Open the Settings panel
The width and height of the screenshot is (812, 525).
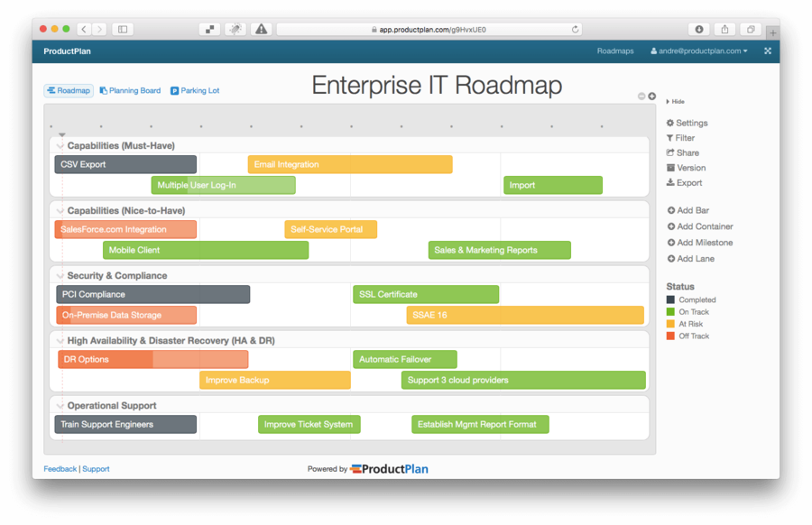tap(687, 122)
